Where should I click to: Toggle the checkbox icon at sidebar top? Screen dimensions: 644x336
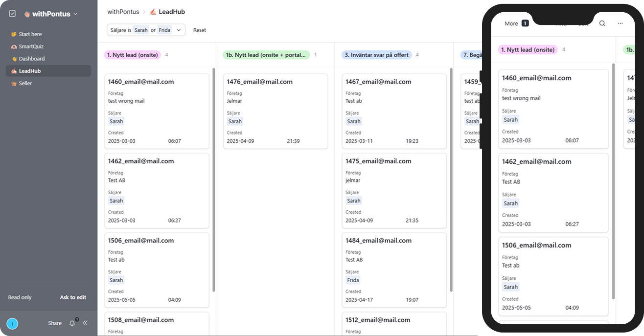[13, 14]
